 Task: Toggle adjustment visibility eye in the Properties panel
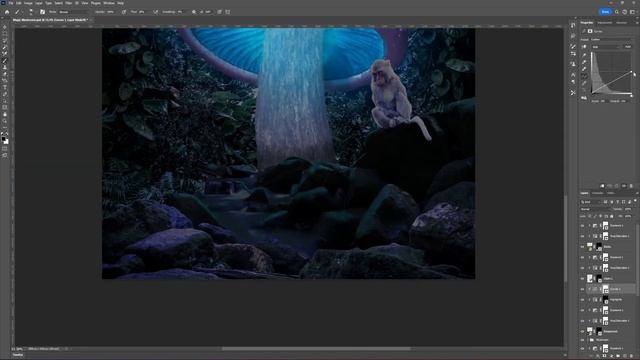624,186
